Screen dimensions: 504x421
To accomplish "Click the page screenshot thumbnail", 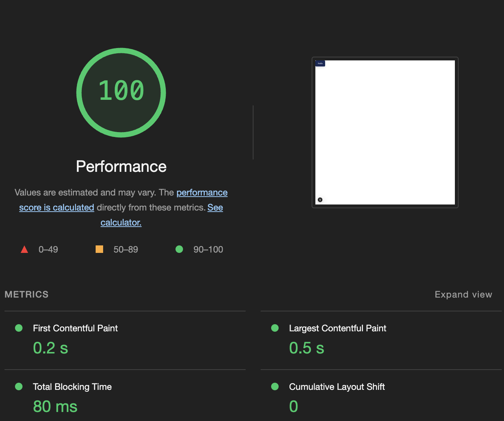I will 385,132.
